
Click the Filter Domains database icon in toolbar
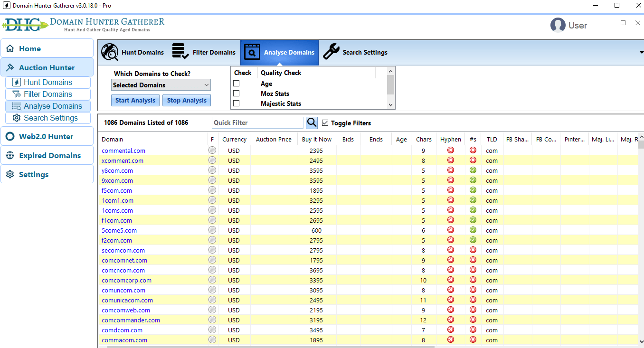click(x=180, y=52)
